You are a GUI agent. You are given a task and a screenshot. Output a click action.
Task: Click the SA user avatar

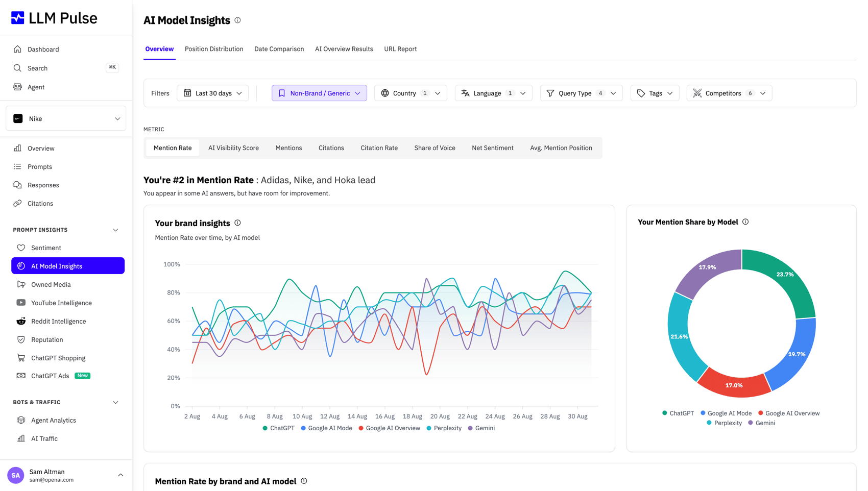click(x=16, y=475)
